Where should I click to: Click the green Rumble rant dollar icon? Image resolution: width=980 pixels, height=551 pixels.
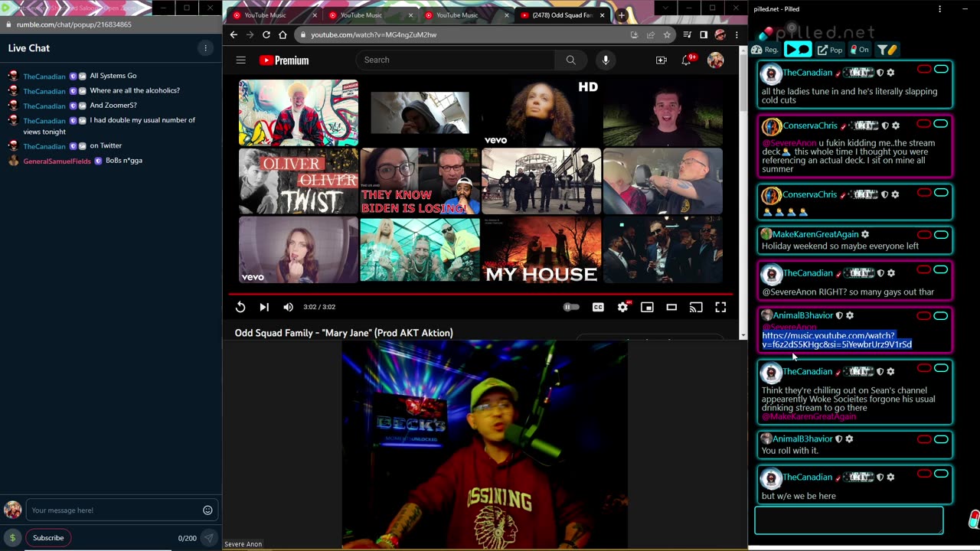tap(12, 538)
